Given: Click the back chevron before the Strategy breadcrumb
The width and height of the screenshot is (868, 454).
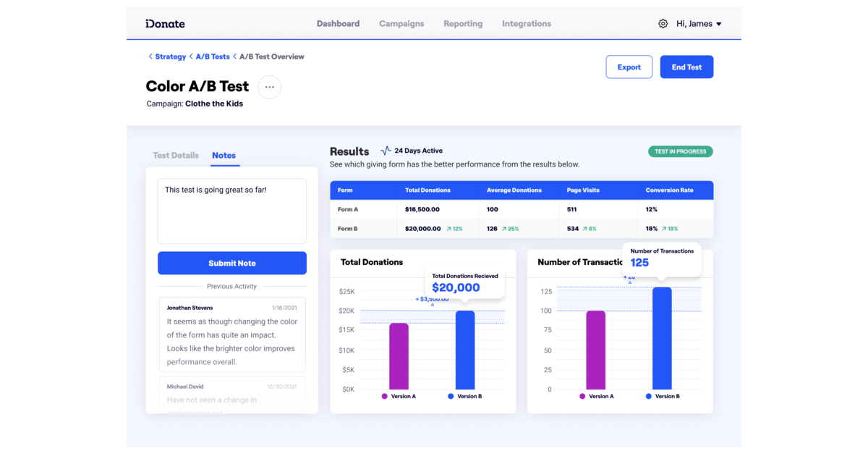Looking at the screenshot, I should click(149, 56).
